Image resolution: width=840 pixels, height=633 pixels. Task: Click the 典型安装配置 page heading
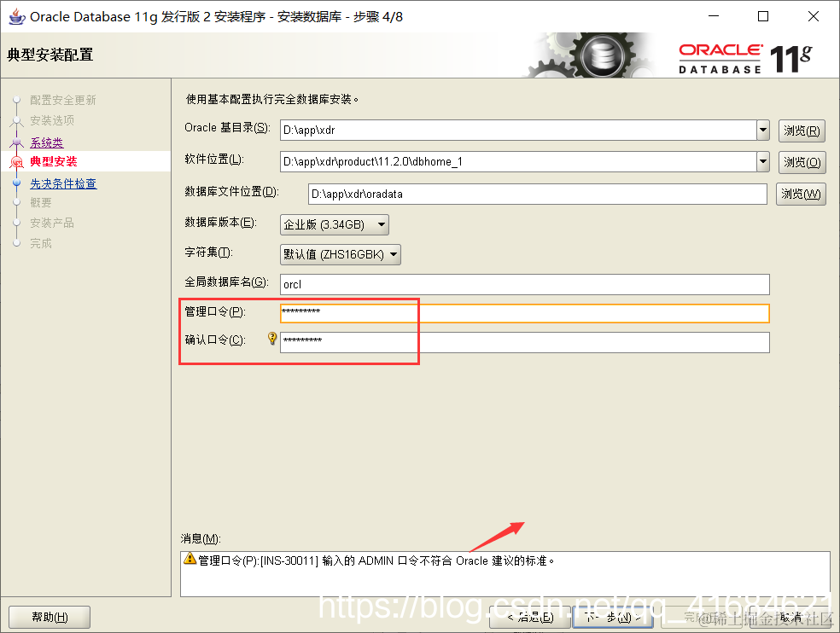pos(50,55)
